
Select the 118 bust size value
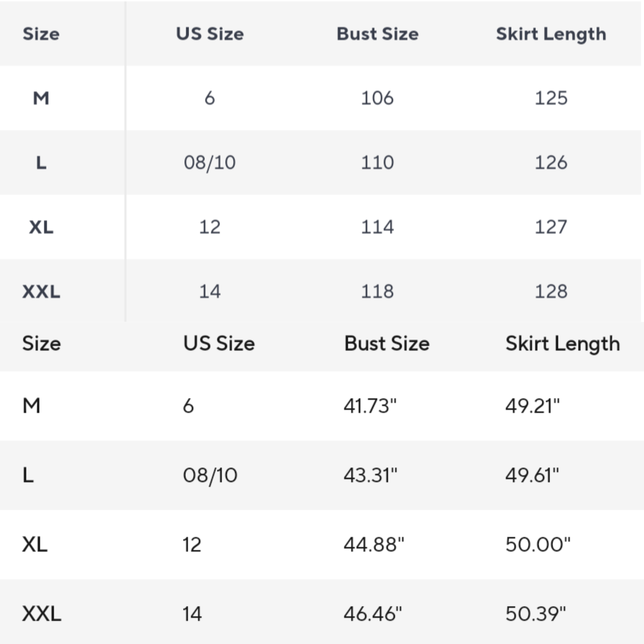(377, 291)
